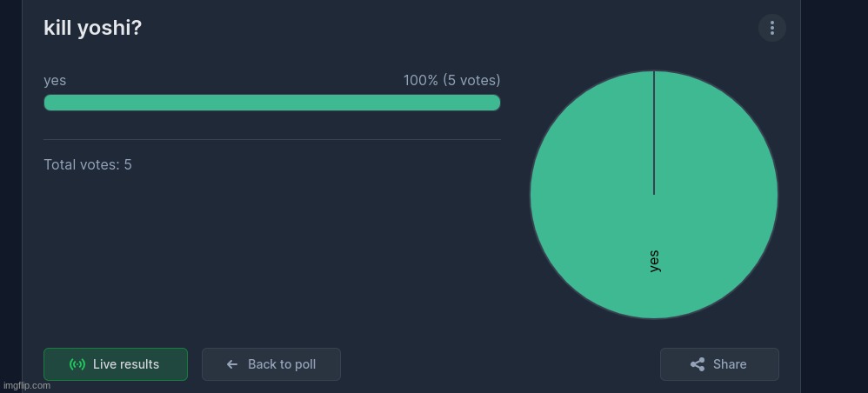Click the yes label inside pie chart
Image resolution: width=868 pixels, height=393 pixels.
[x=654, y=261]
